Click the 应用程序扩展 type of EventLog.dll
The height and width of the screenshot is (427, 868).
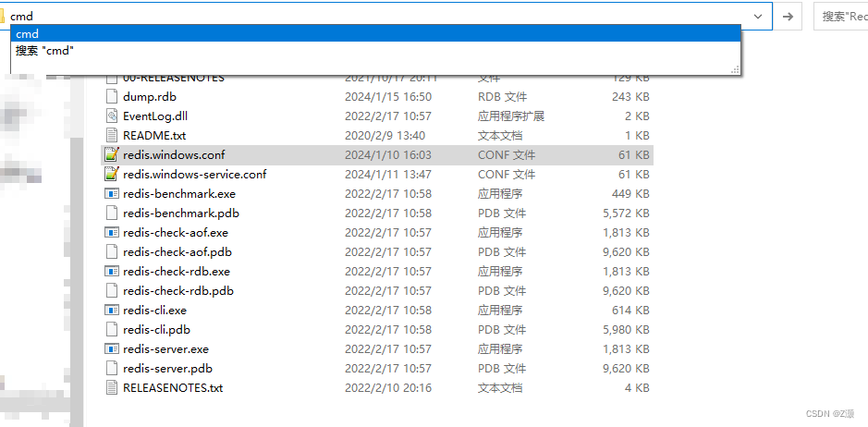511,116
